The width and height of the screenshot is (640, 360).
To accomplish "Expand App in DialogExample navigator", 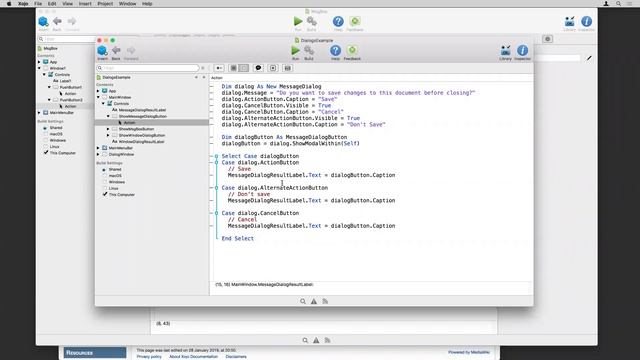I will 98,91.
